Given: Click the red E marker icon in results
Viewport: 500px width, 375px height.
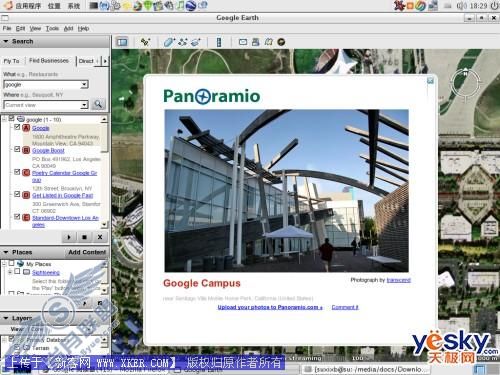Looking at the screenshot, I should 26,217.
